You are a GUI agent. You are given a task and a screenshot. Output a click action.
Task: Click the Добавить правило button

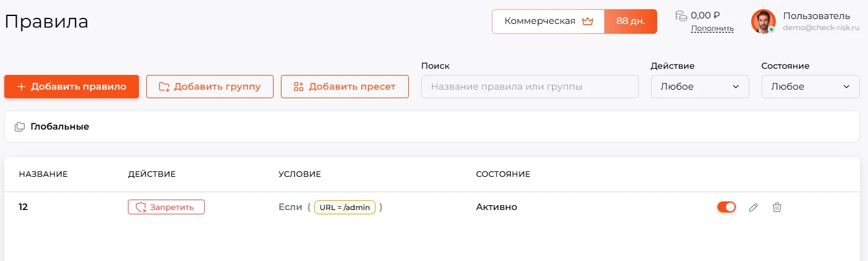pyautogui.click(x=71, y=87)
